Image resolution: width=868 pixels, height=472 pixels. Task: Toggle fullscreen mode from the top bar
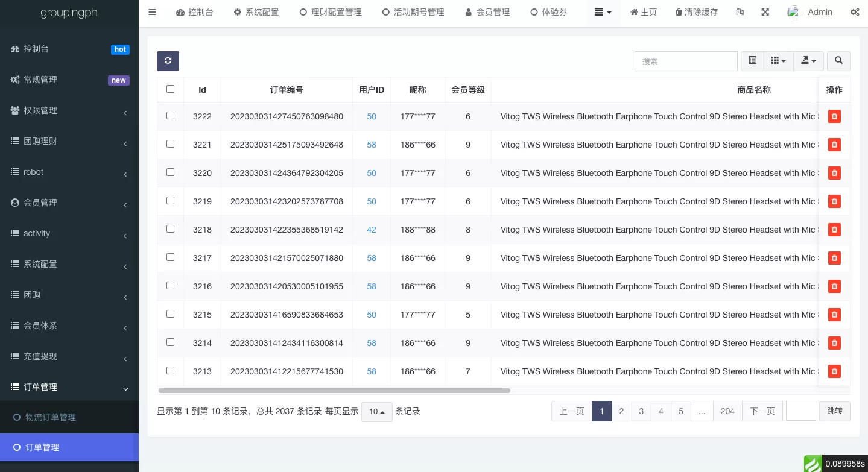pyautogui.click(x=765, y=12)
